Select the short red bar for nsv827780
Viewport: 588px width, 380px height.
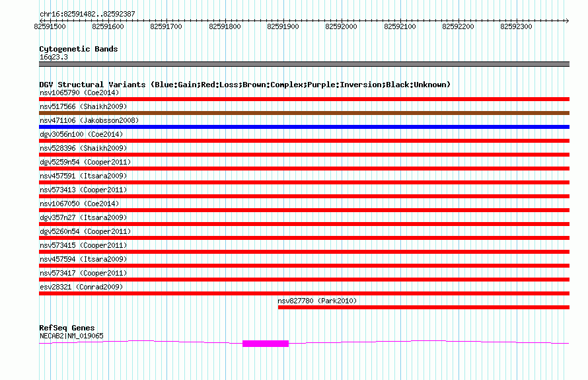click(x=423, y=307)
